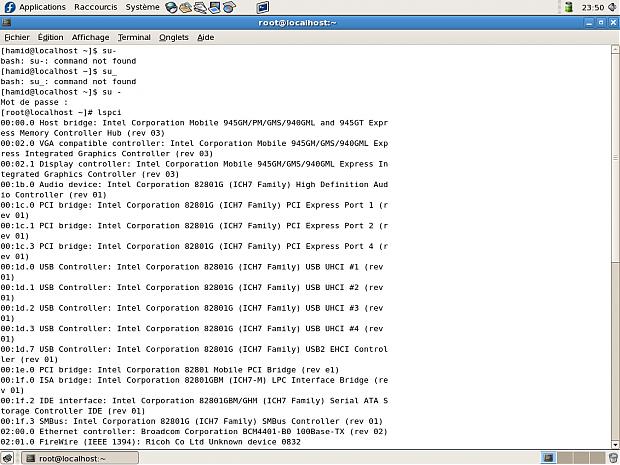The height and width of the screenshot is (465, 620).
Task: Switch to the third workspace
Action: click(x=581, y=458)
